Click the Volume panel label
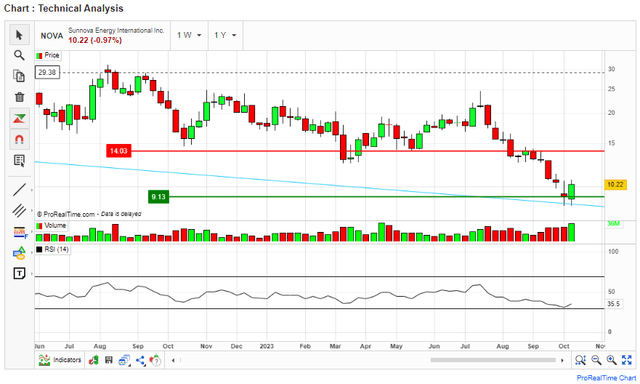 click(x=55, y=225)
